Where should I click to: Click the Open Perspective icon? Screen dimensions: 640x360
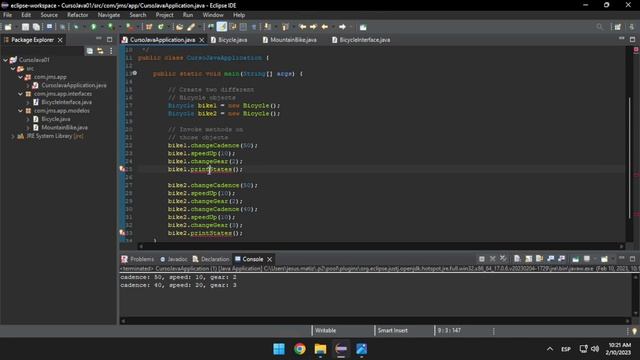[x=618, y=27]
